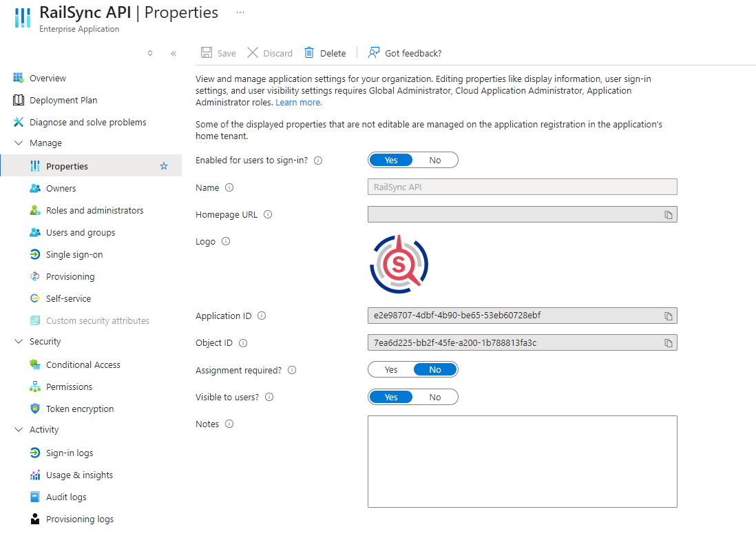Set Visible to users to No

[435, 398]
